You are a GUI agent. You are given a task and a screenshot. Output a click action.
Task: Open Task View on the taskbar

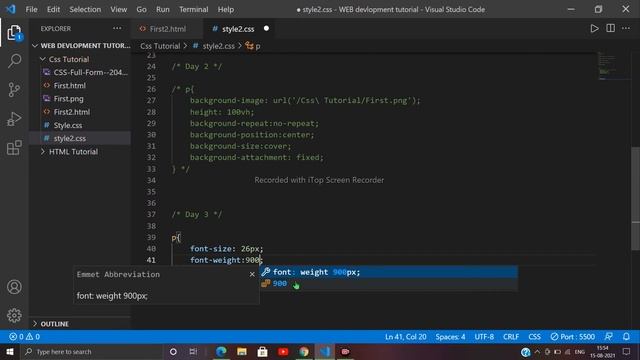click(x=193, y=351)
